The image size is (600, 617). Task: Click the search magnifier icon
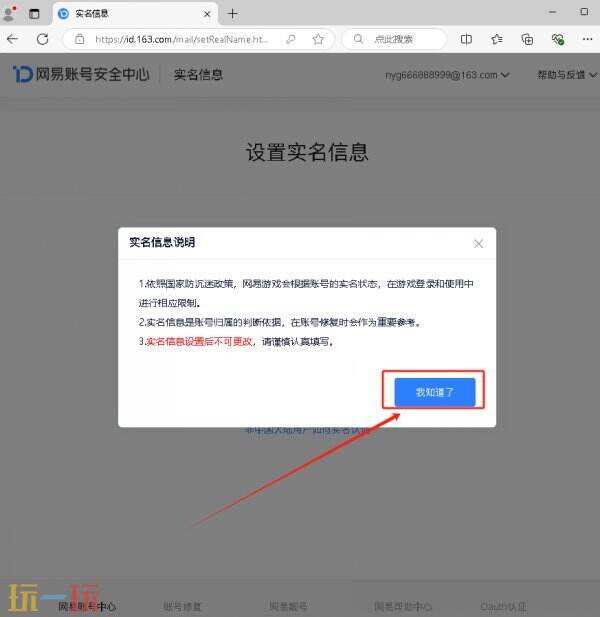pyautogui.click(x=358, y=39)
